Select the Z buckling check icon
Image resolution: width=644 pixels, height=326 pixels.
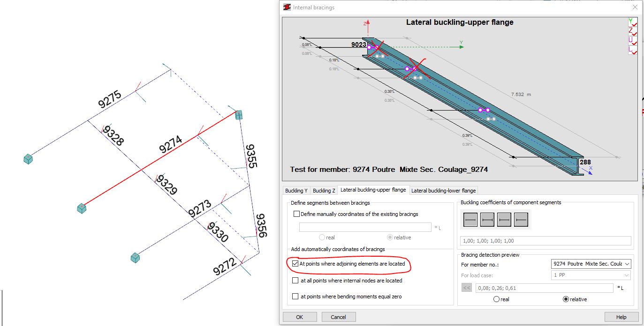(x=633, y=31)
